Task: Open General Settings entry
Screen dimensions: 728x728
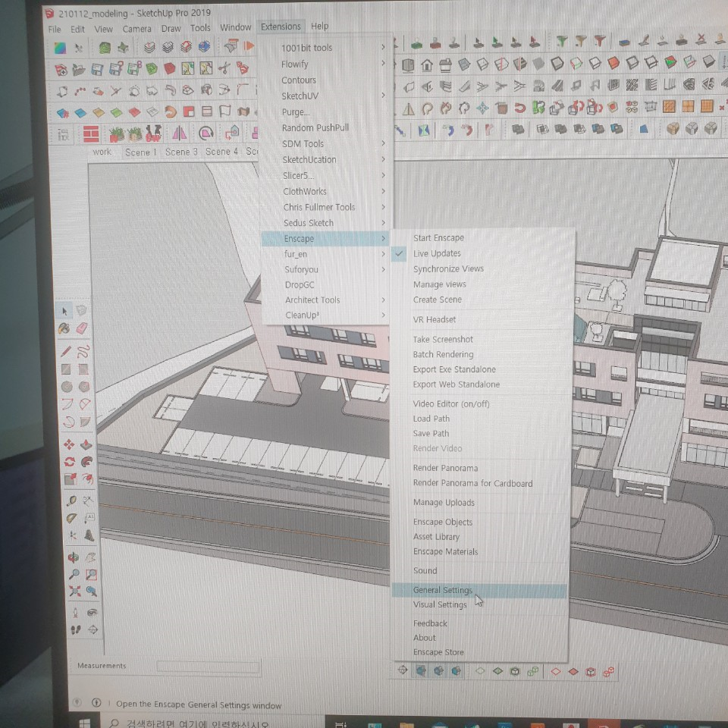Action: (x=479, y=590)
